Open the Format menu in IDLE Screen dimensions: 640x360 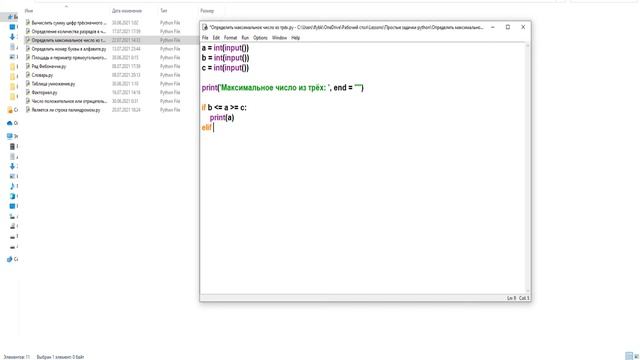click(230, 38)
